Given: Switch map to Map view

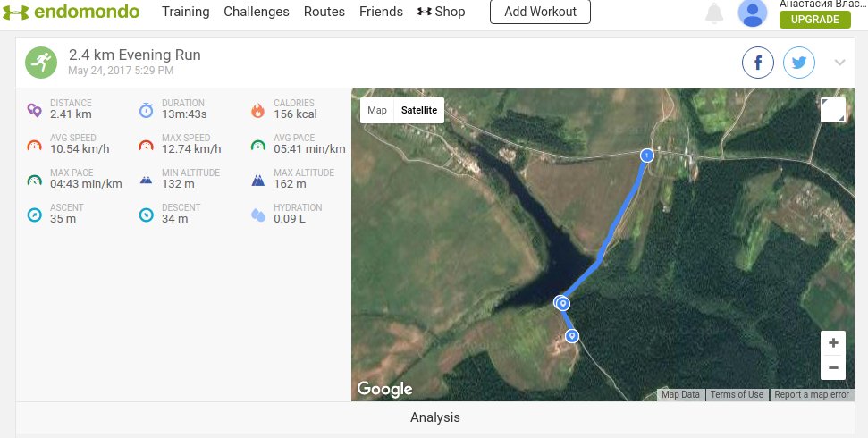Looking at the screenshot, I should [x=377, y=110].
